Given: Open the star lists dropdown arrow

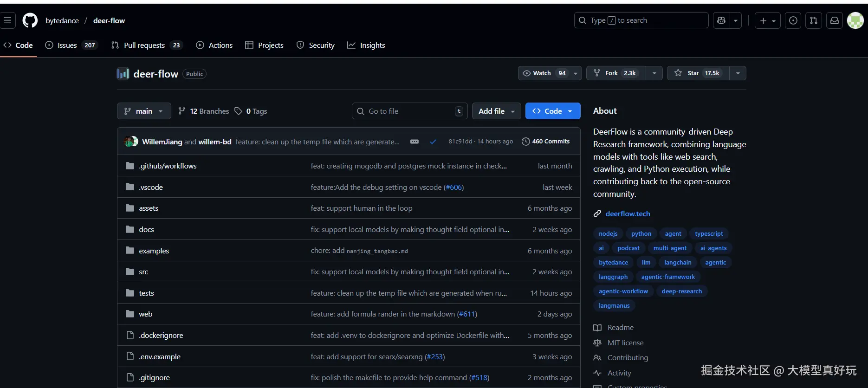Looking at the screenshot, I should coord(738,73).
